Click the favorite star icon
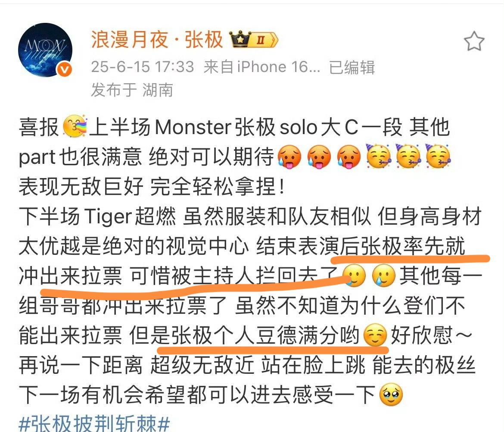Image resolution: width=504 pixels, height=432 pixels. point(474,41)
